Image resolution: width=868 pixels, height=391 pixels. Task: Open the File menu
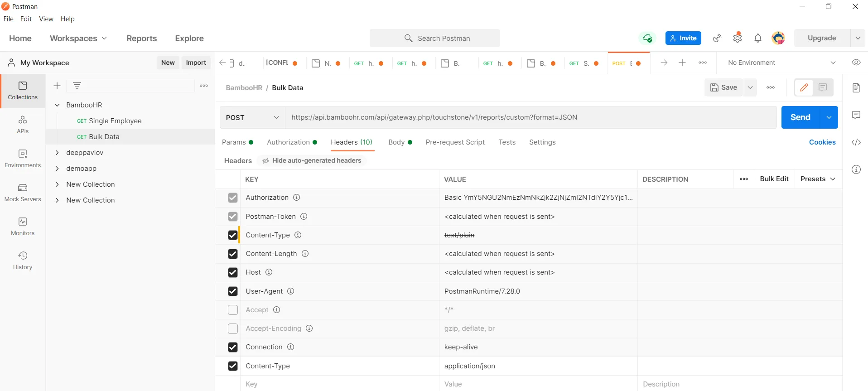pyautogui.click(x=9, y=19)
